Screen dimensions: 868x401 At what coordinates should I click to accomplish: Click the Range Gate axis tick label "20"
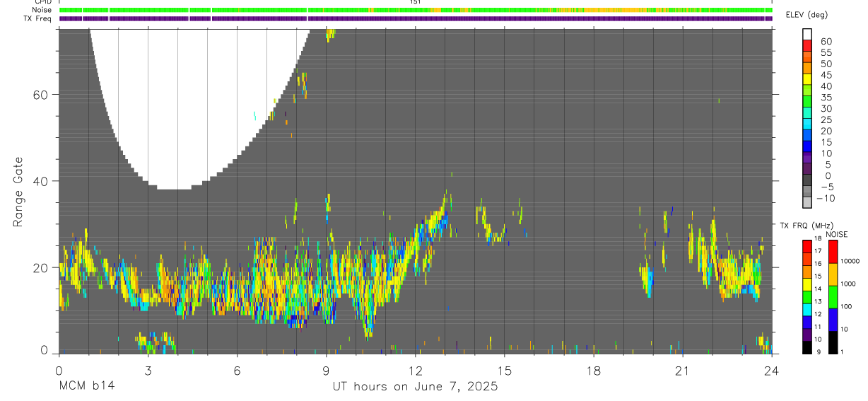tap(40, 267)
